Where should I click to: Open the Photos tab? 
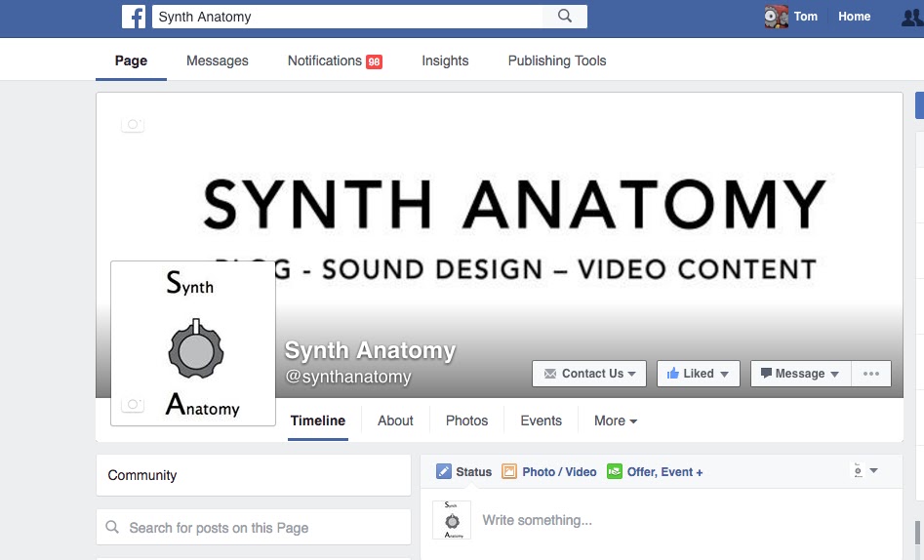(x=466, y=420)
